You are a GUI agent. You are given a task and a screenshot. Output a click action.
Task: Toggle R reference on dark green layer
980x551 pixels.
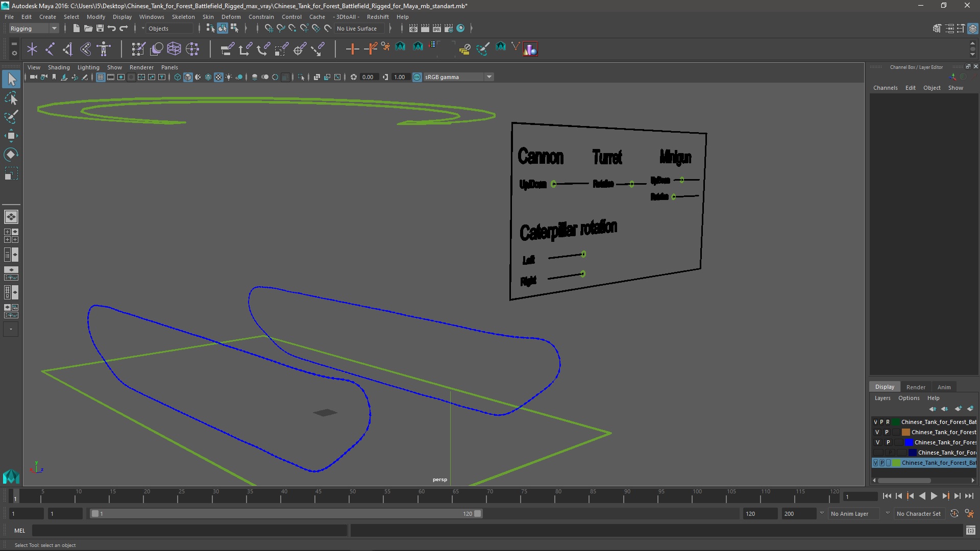coord(888,422)
